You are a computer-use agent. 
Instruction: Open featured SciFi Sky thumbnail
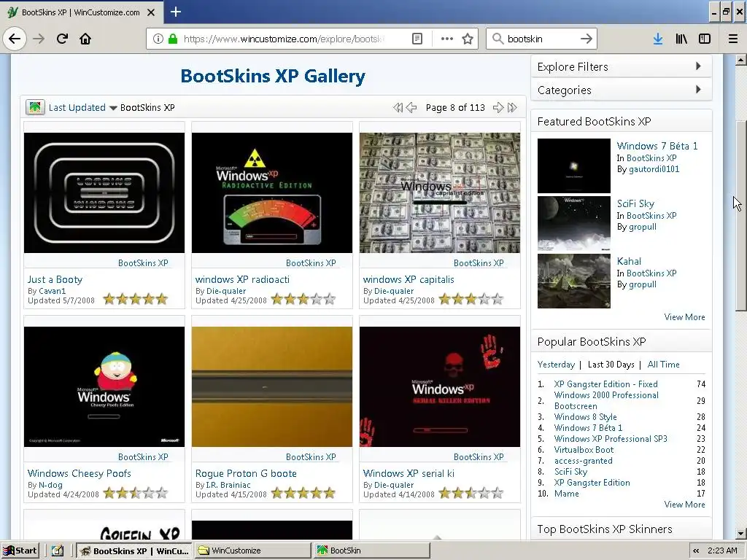point(574,223)
